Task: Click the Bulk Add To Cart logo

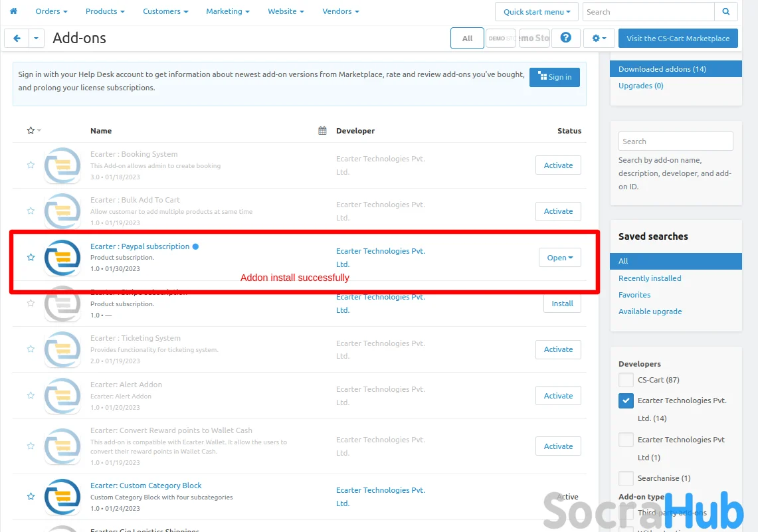Action: tap(62, 211)
